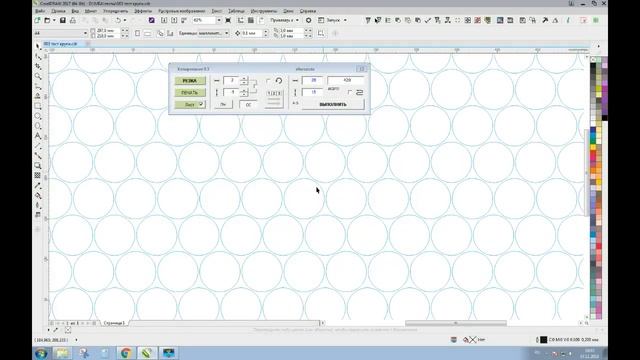Image resolution: width=640 pixels, height=360 pixels.
Task: Click the checkmark macro icon in toolbar
Action: coord(427,20)
